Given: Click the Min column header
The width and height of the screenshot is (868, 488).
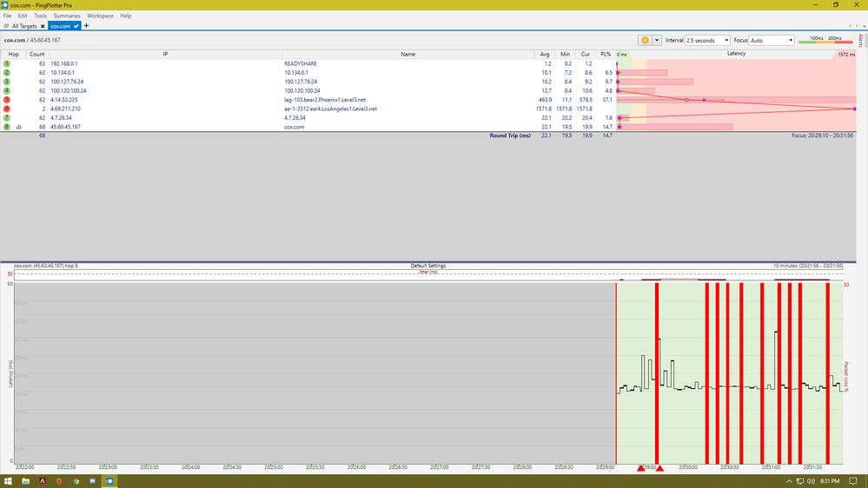Looking at the screenshot, I should click(x=565, y=54).
